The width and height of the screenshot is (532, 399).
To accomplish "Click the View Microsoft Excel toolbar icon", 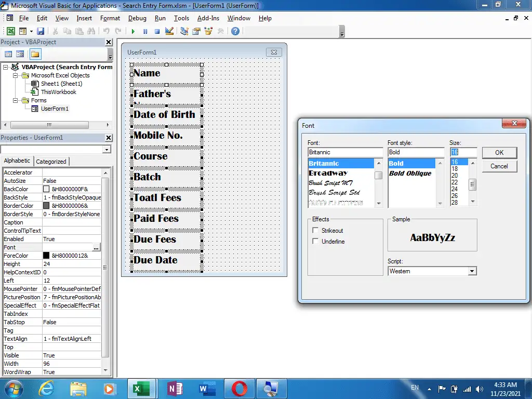I will pyautogui.click(x=11, y=31).
